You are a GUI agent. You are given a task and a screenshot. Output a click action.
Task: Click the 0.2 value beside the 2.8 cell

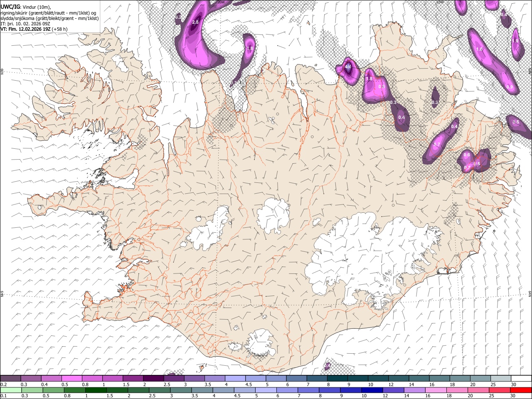click(178, 17)
